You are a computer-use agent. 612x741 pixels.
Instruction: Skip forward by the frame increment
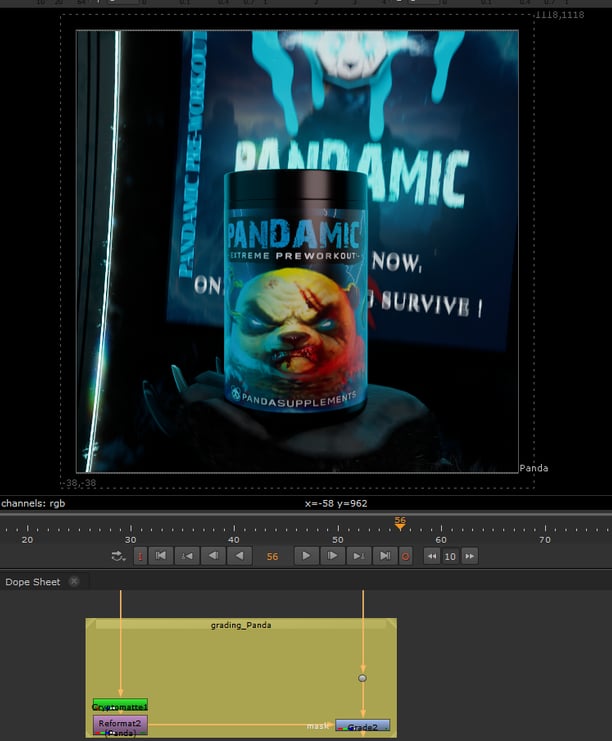tap(469, 556)
